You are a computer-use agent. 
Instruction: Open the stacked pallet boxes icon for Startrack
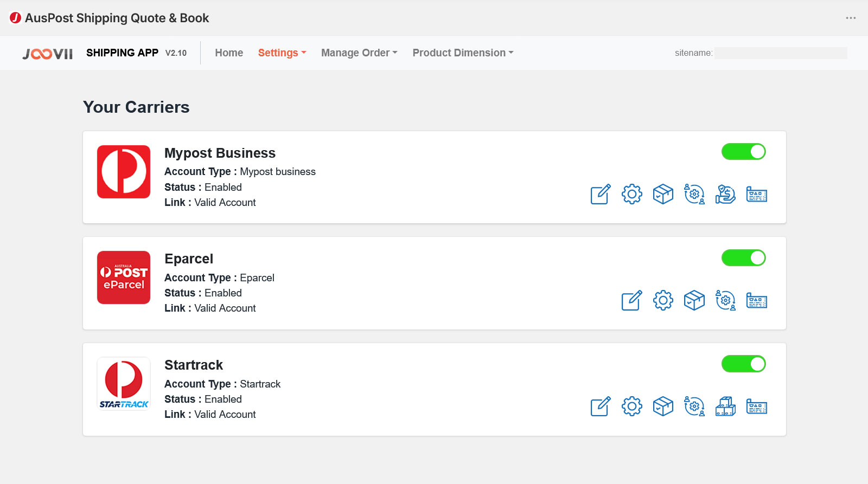tap(725, 406)
